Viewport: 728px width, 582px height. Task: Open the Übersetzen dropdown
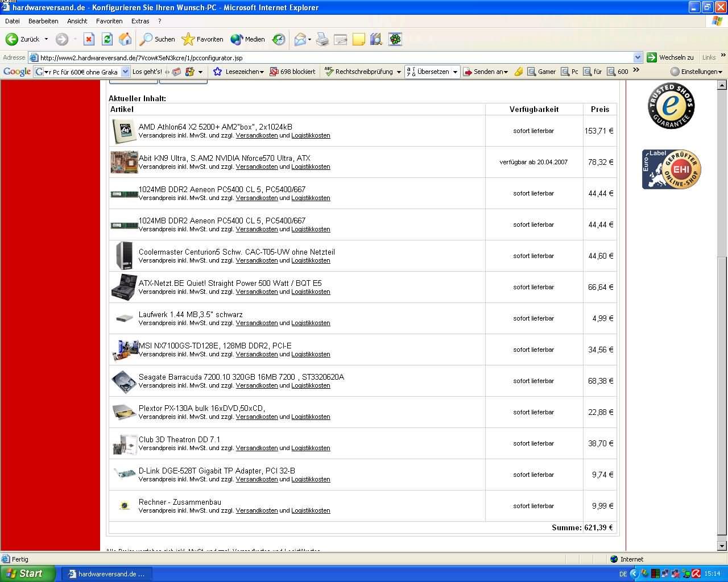455,72
